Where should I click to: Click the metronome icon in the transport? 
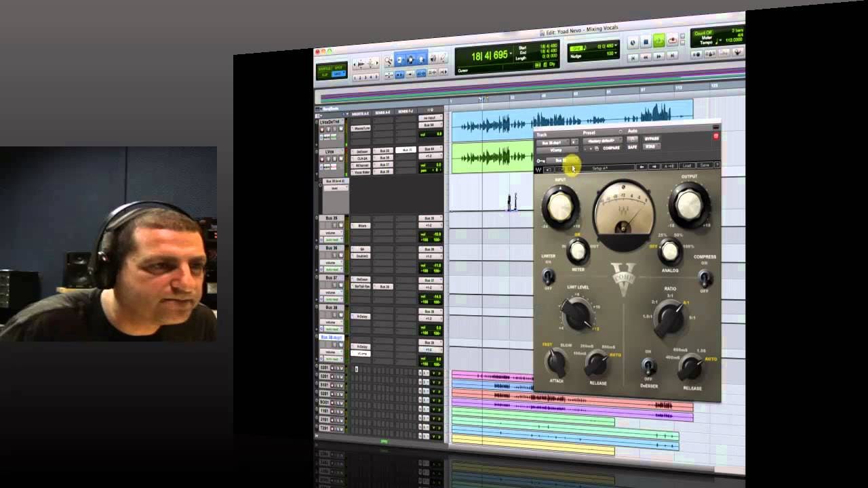tap(710, 54)
